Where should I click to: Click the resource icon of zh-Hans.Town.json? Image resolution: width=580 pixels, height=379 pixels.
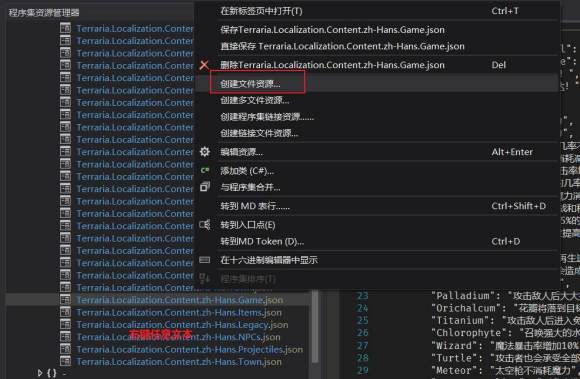coord(65,361)
